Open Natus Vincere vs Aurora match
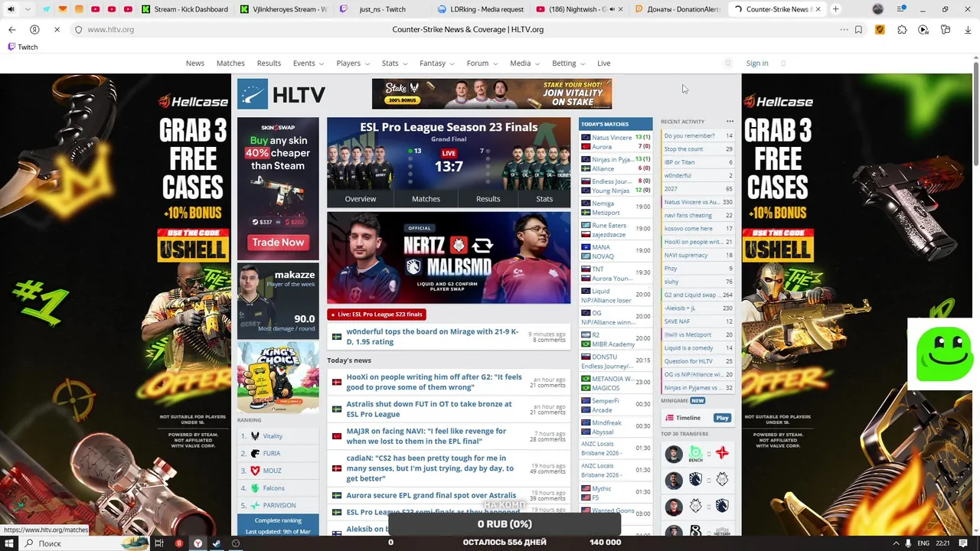The image size is (980, 551). (616, 142)
